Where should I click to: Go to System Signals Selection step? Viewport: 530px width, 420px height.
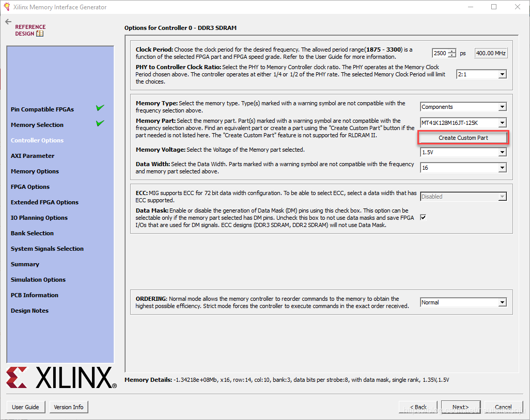(x=47, y=249)
